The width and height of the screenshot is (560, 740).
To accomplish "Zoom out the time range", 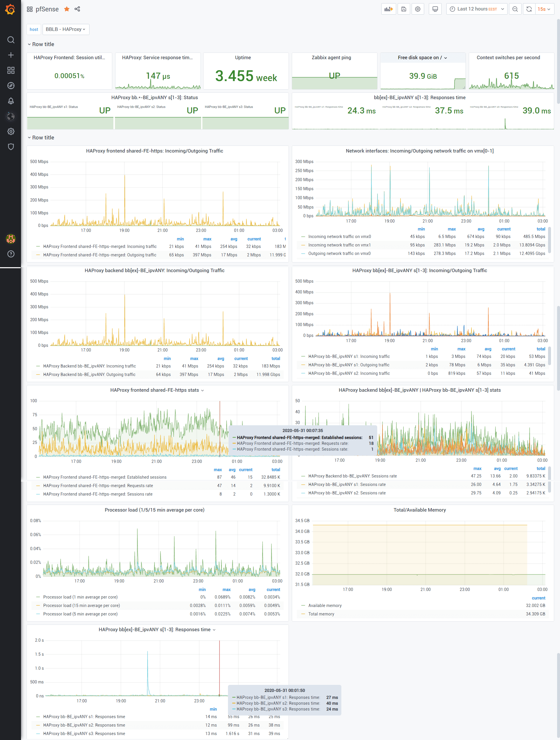I will click(515, 9).
